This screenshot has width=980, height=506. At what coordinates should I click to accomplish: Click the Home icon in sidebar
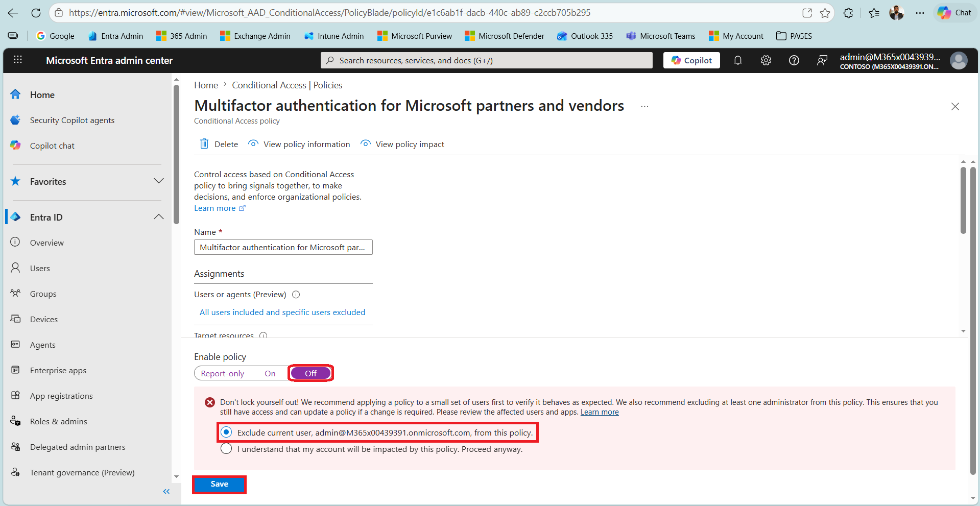tap(15, 94)
